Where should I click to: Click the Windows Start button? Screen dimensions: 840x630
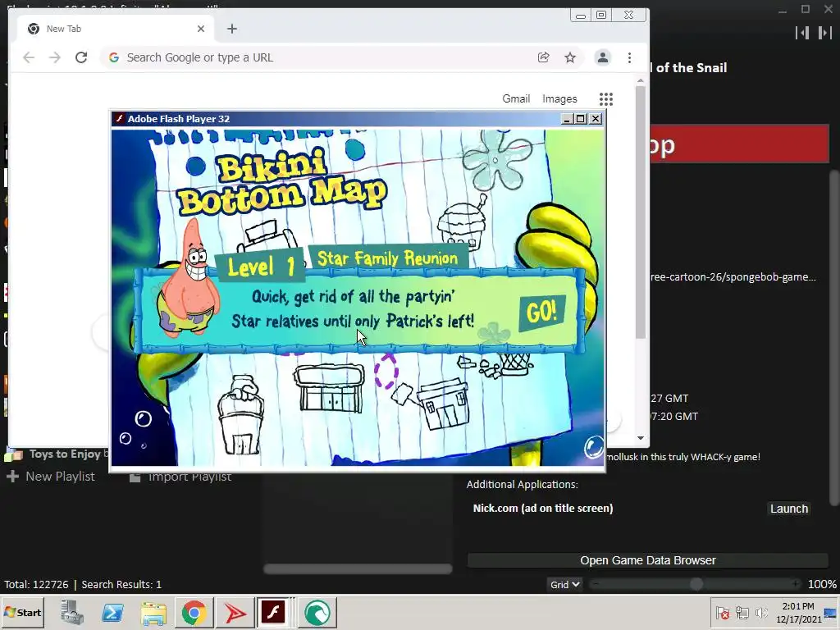coord(23,612)
